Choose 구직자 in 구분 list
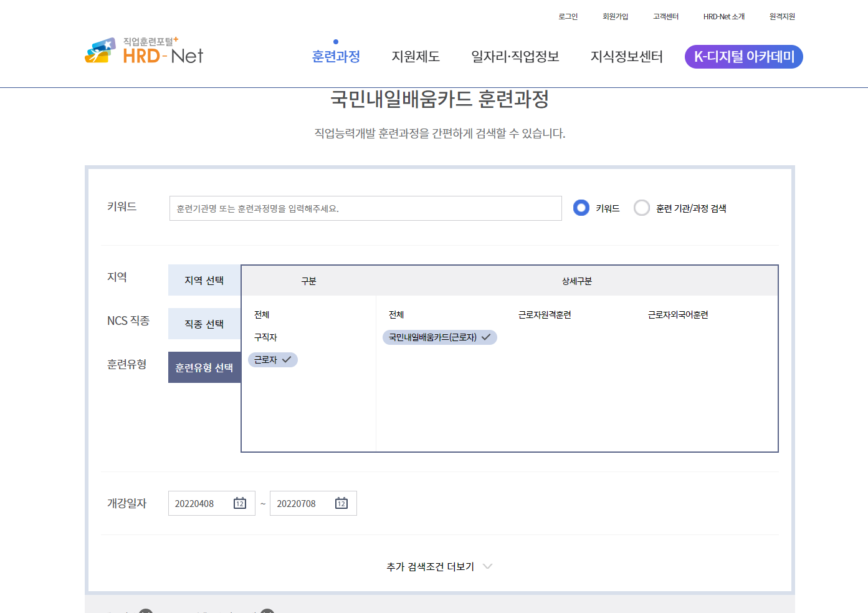868x613 pixels. (265, 337)
